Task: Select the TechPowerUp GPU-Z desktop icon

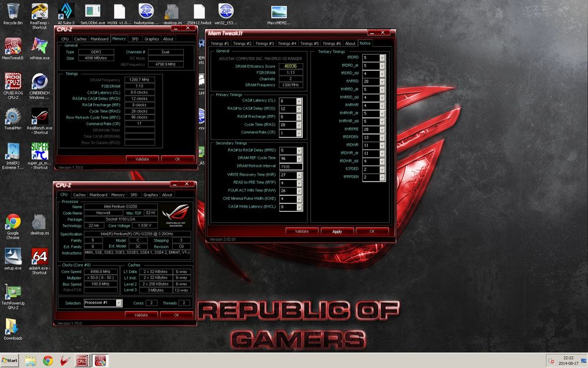Action: point(13,297)
